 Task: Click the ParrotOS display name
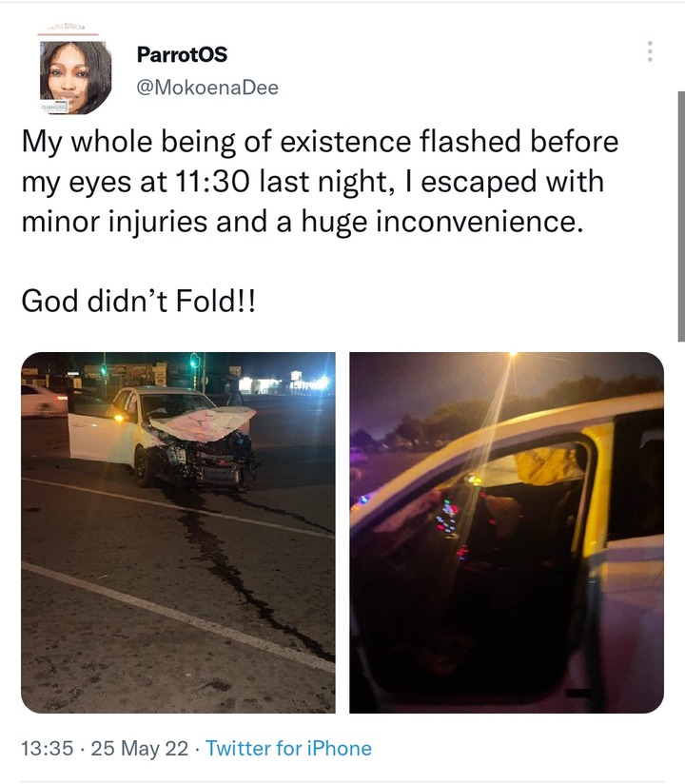(x=182, y=54)
